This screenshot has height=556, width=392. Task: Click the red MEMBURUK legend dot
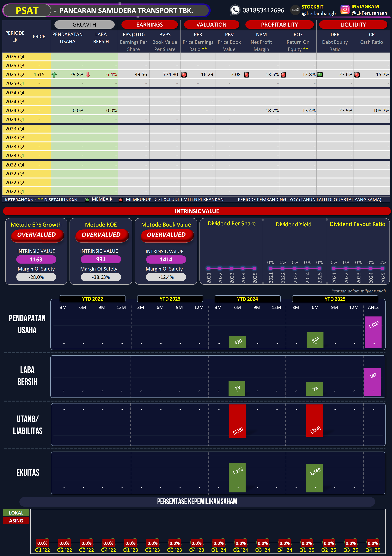click(x=120, y=200)
